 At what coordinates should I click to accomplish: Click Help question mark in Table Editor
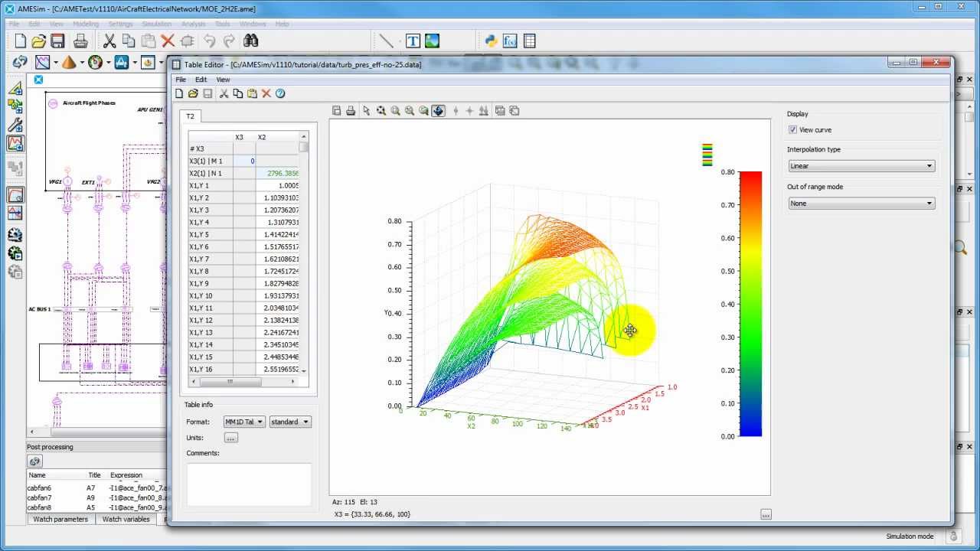(x=280, y=93)
